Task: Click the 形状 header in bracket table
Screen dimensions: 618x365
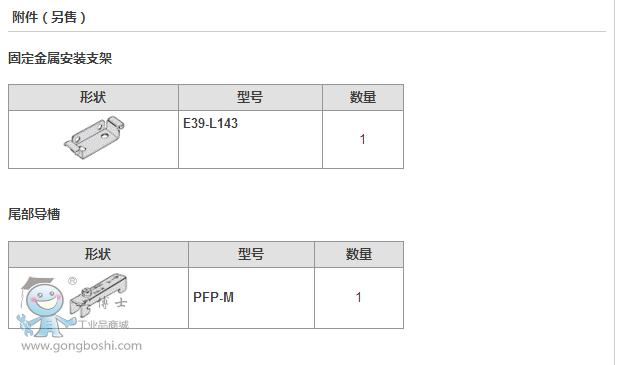Action: tap(93, 97)
